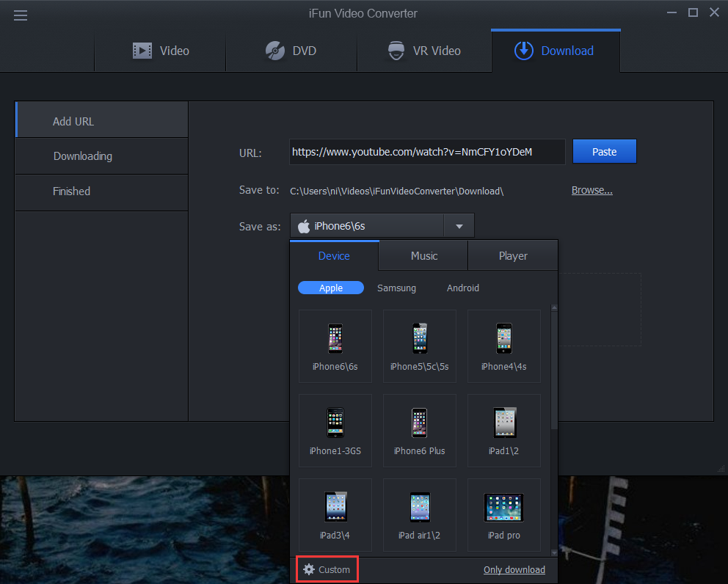Select the Apple brand filter
This screenshot has width=728, height=584.
pos(330,288)
